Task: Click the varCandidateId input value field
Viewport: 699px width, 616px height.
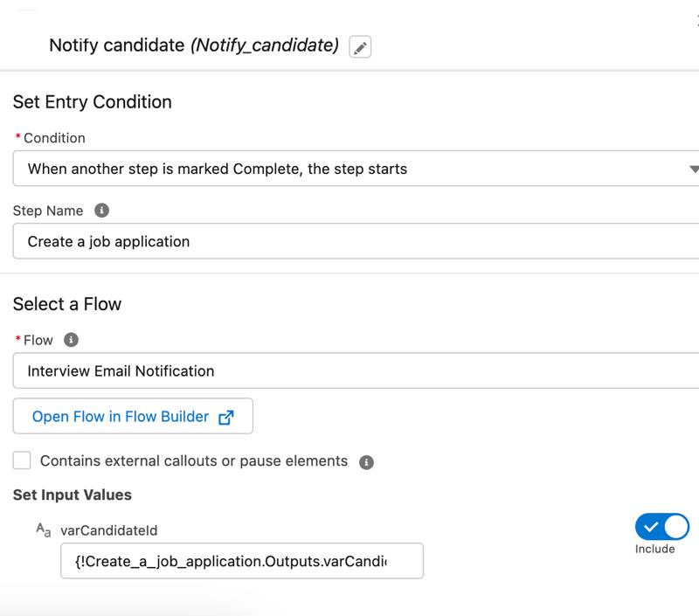Action: [241, 561]
